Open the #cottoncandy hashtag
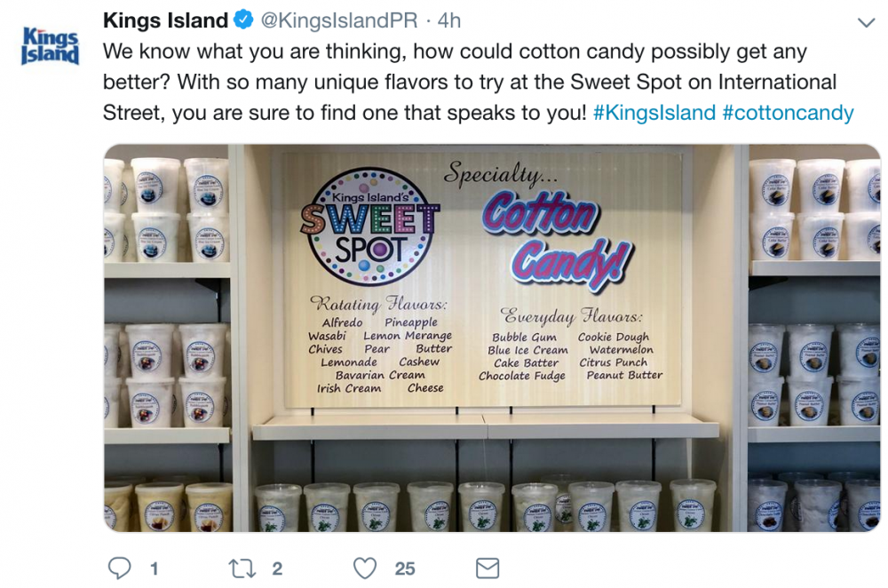This screenshot has height=588, width=888. 788,113
